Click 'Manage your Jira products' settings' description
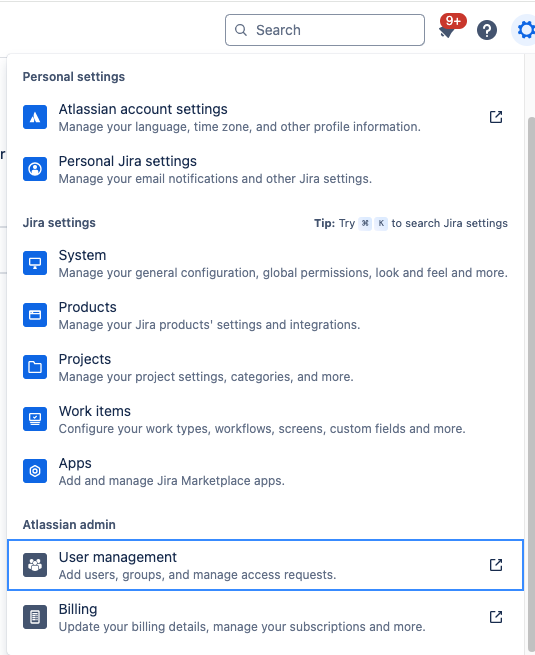 pos(210,325)
